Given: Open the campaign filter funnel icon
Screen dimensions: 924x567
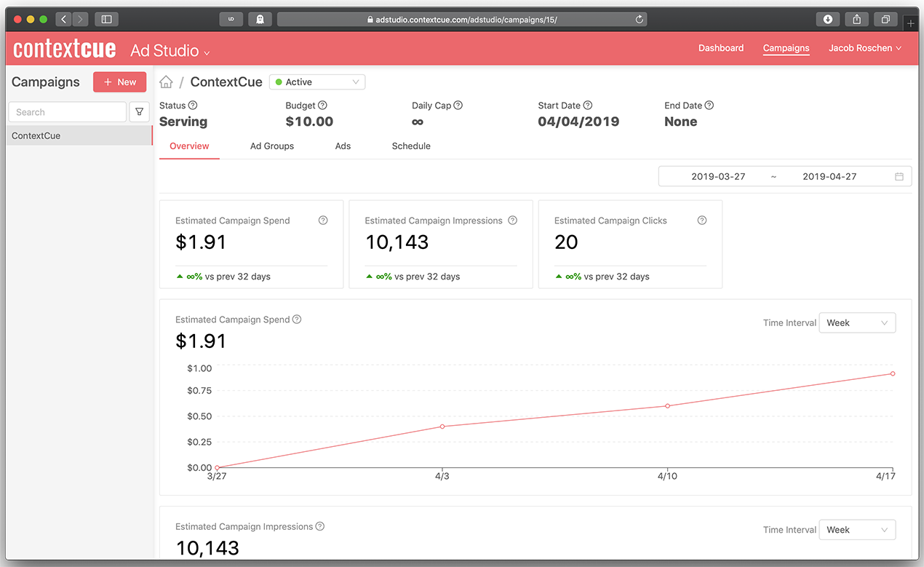Looking at the screenshot, I should [x=139, y=112].
